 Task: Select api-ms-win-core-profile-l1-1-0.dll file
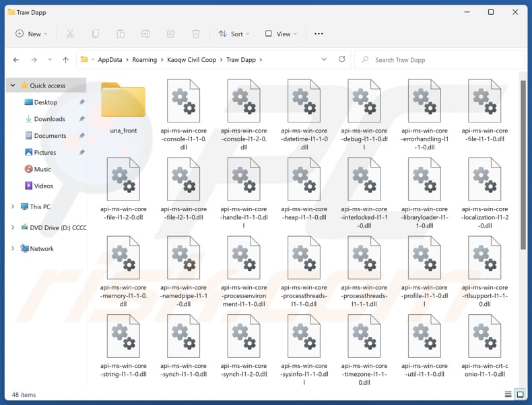pos(424,272)
